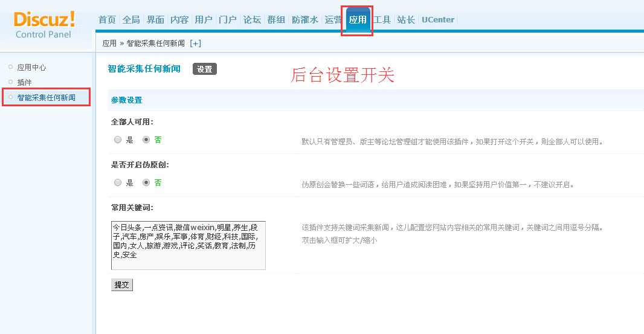Click the 参数设置 section header
Screen dimensions: 644x334
(126, 100)
